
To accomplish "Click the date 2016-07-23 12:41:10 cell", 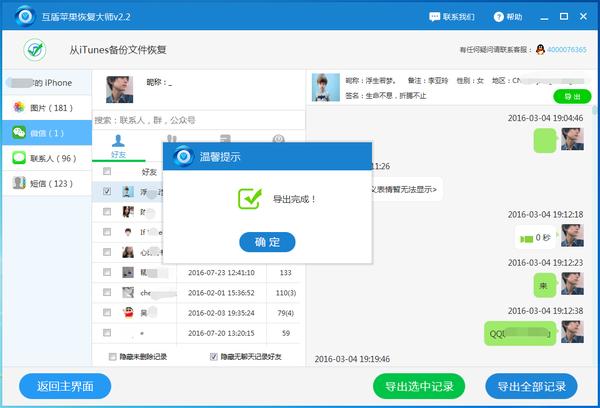I will pyautogui.click(x=221, y=273).
